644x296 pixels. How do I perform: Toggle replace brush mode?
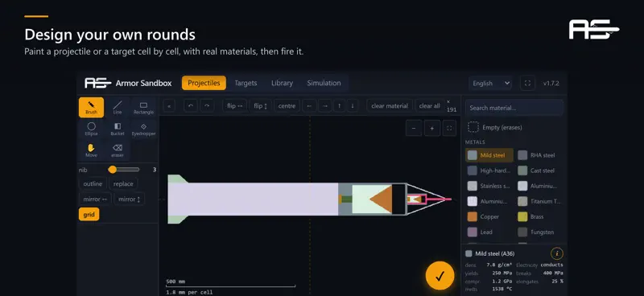[123, 184]
